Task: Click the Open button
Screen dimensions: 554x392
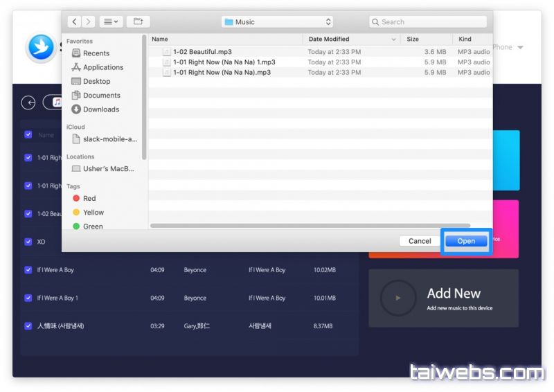Action: pos(466,241)
